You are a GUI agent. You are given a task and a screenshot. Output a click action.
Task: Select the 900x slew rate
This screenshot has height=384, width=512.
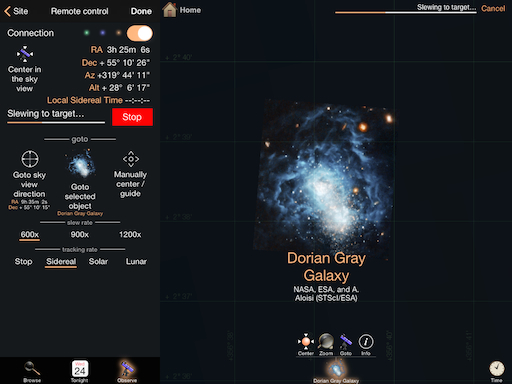click(80, 235)
